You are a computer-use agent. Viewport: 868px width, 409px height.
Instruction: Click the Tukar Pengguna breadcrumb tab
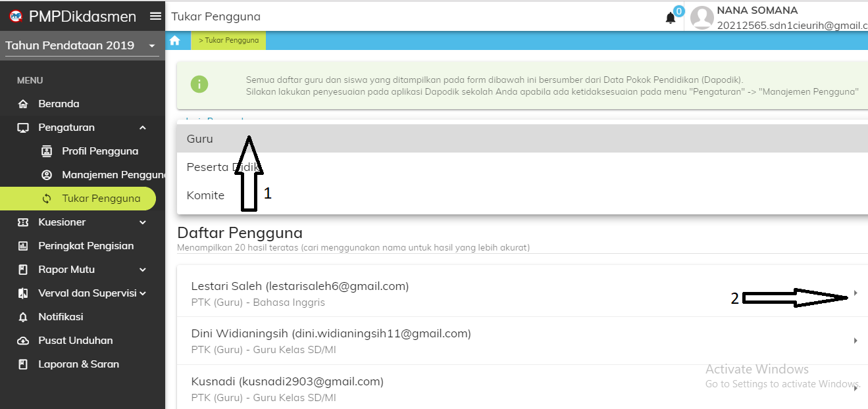tap(228, 40)
